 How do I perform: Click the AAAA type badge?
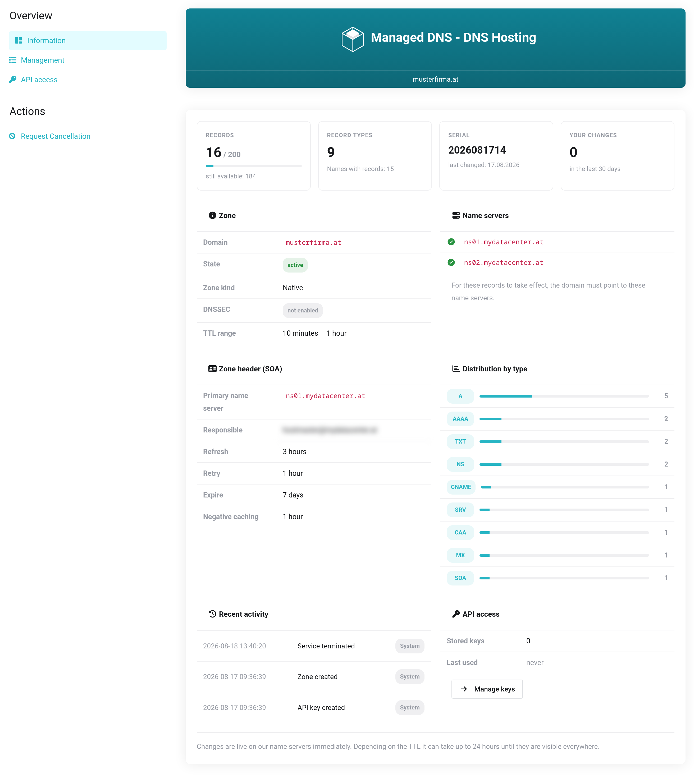click(460, 419)
